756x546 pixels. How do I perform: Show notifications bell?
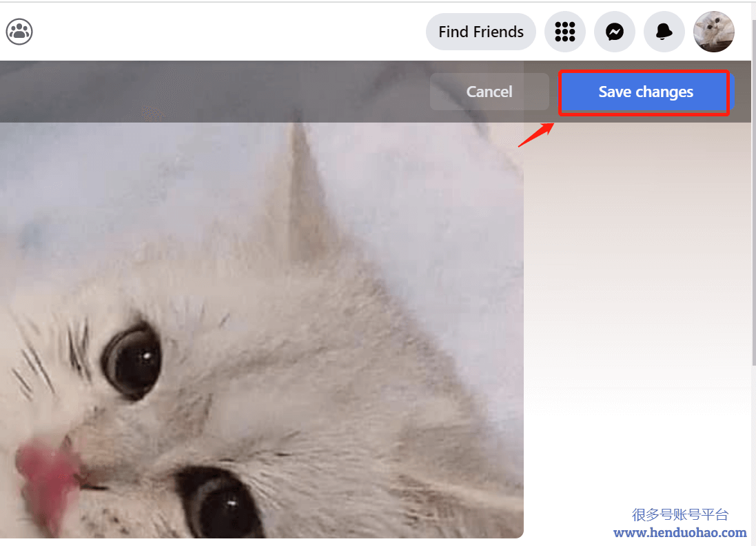click(664, 32)
